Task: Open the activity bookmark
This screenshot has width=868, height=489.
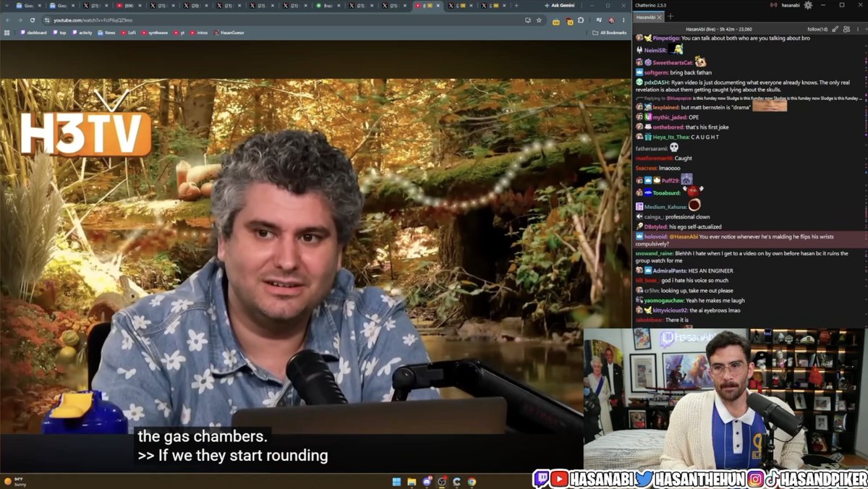Action: (x=82, y=33)
